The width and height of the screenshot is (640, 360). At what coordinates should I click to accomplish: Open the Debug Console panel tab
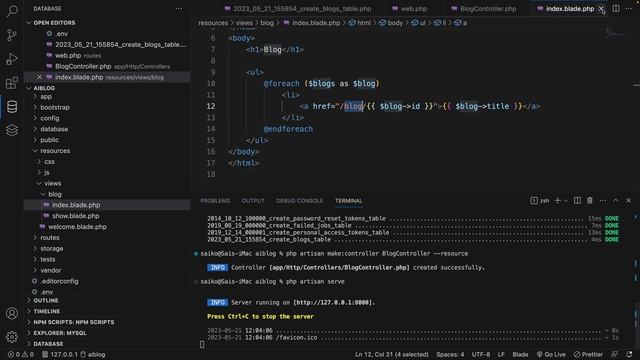click(x=300, y=200)
